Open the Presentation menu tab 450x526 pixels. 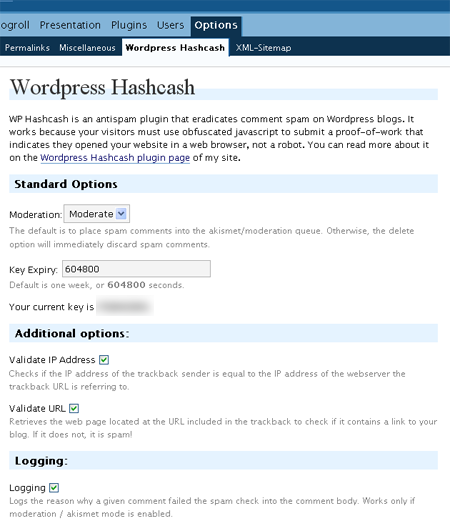(70, 25)
